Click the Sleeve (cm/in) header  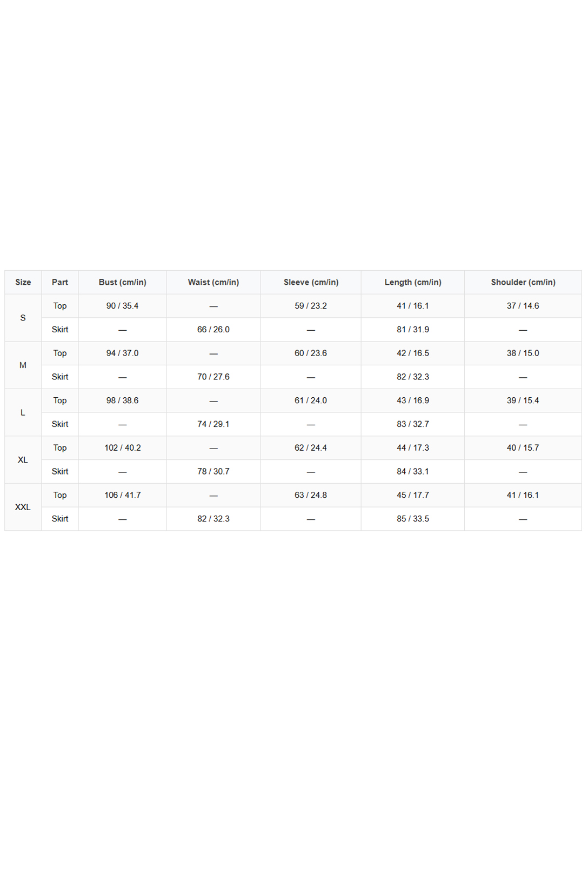click(311, 282)
